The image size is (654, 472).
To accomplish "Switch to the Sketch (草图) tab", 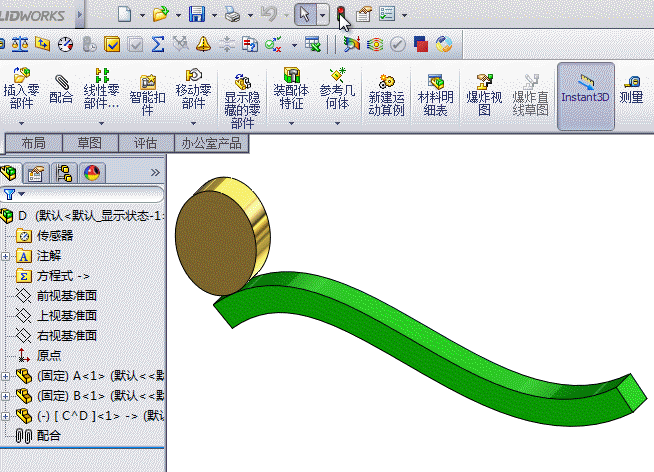I will pyautogui.click(x=90, y=143).
